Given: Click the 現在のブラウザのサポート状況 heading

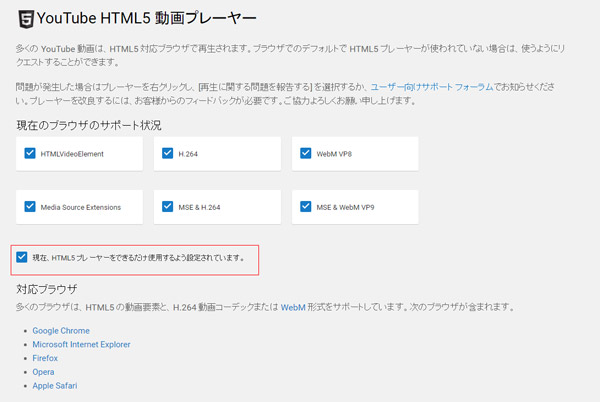Looking at the screenshot, I should click(x=89, y=125).
